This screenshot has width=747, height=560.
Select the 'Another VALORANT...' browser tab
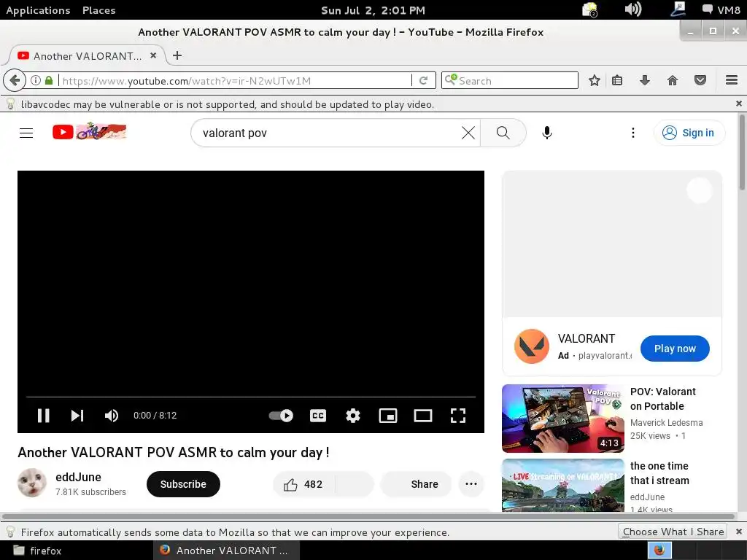tap(86, 55)
